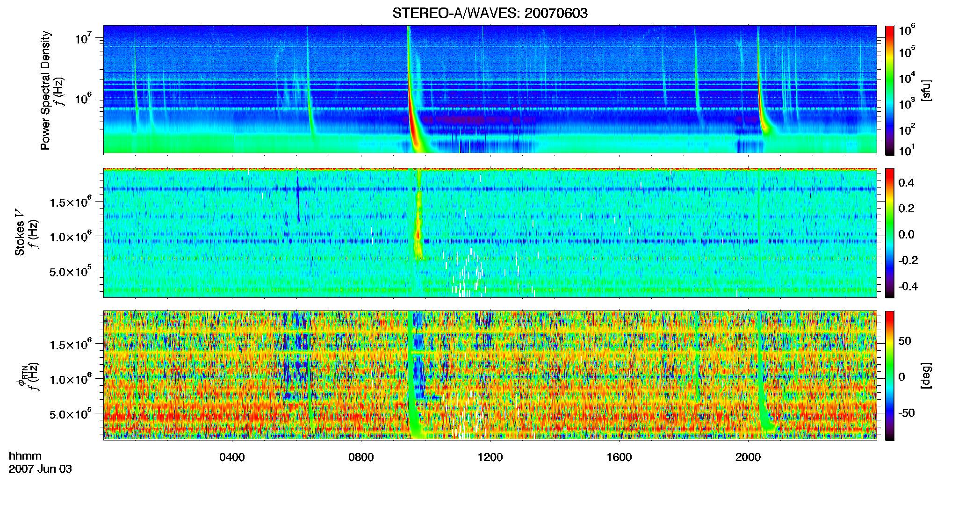Click the 10^7 frequency tick in top panel

click(x=83, y=38)
